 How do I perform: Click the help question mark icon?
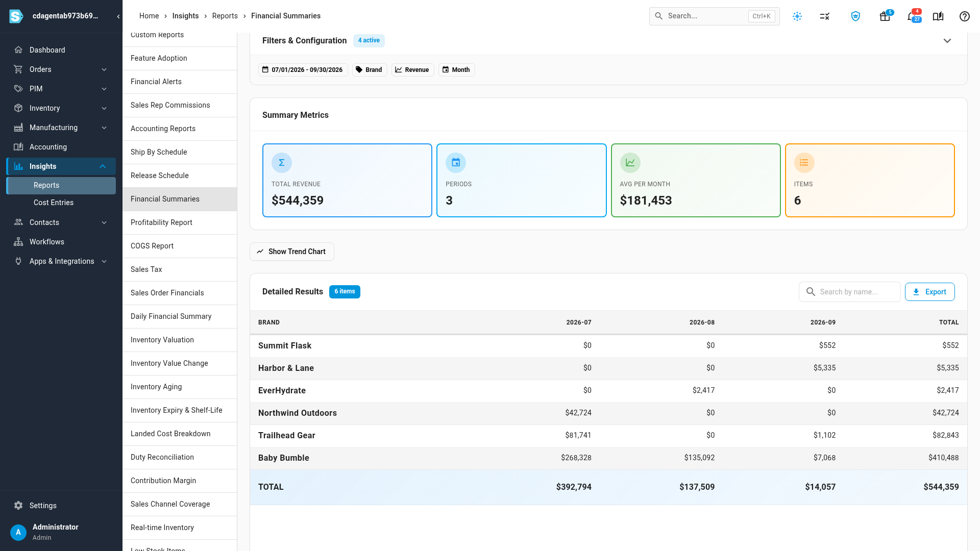[965, 16]
